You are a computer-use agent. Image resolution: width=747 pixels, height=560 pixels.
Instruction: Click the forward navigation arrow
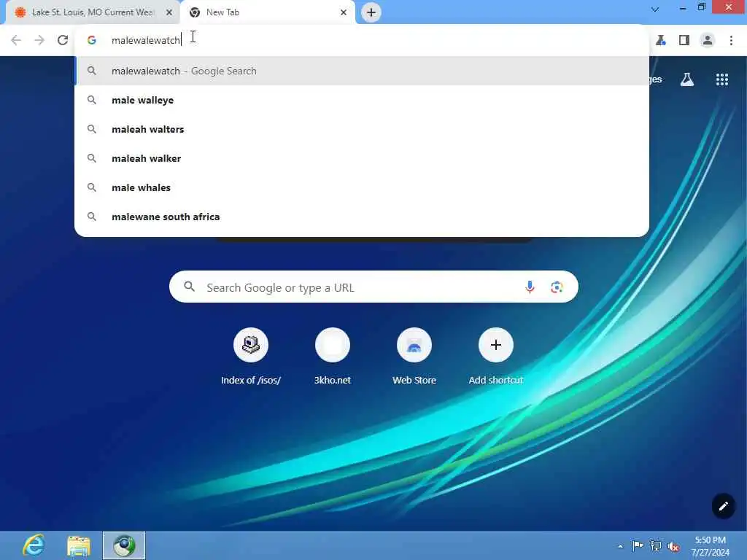click(39, 40)
